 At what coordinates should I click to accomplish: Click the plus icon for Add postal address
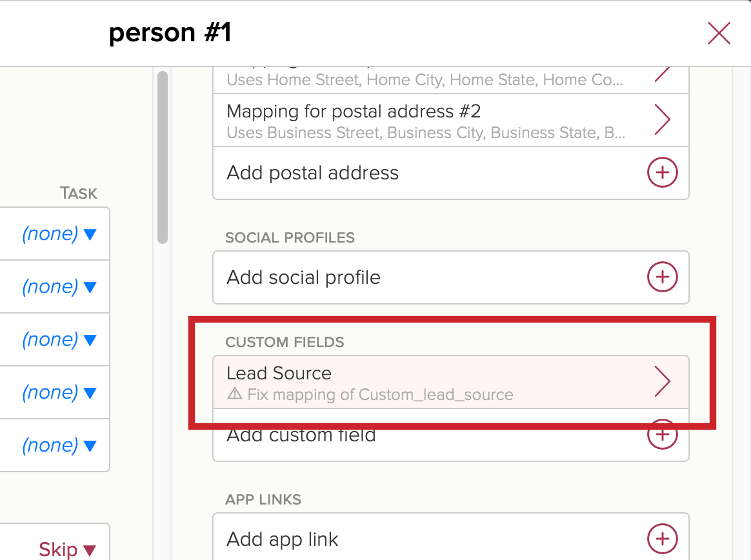pyautogui.click(x=663, y=172)
